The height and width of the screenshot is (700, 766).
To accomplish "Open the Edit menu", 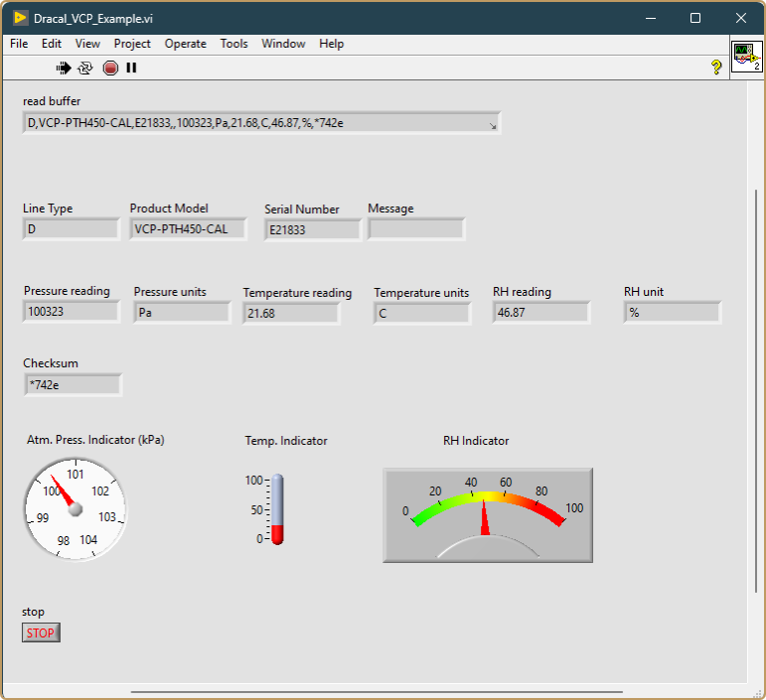I will point(52,44).
